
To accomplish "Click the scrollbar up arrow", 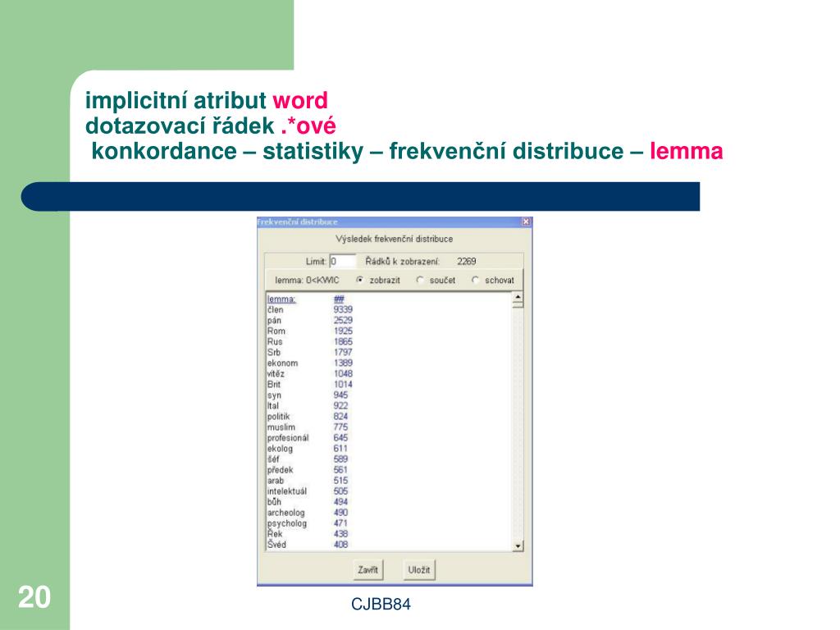I will point(518,297).
